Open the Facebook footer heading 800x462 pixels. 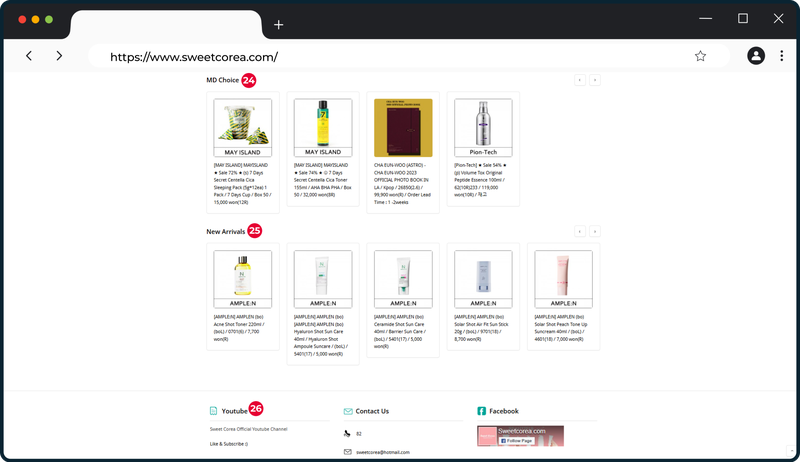504,411
